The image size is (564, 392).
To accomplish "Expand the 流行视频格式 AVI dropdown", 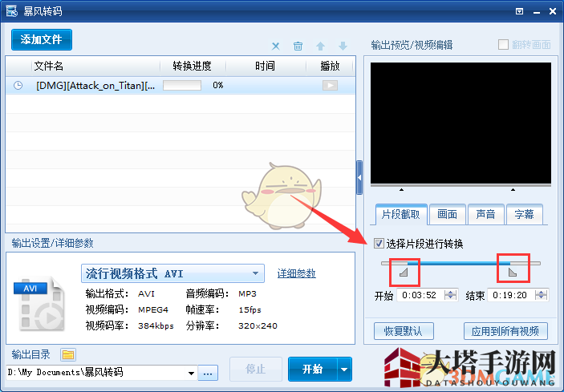I will 256,273.
